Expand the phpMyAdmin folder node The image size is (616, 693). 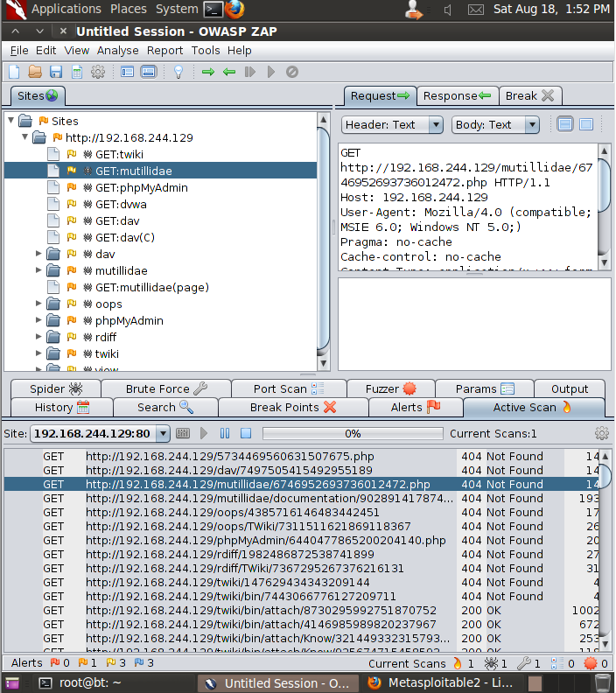point(38,321)
